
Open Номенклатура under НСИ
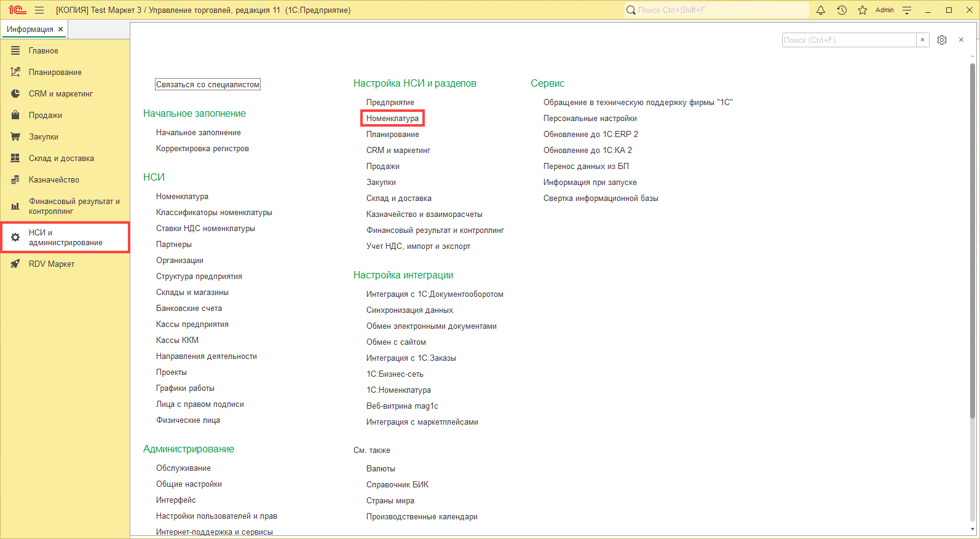pyautogui.click(x=182, y=197)
